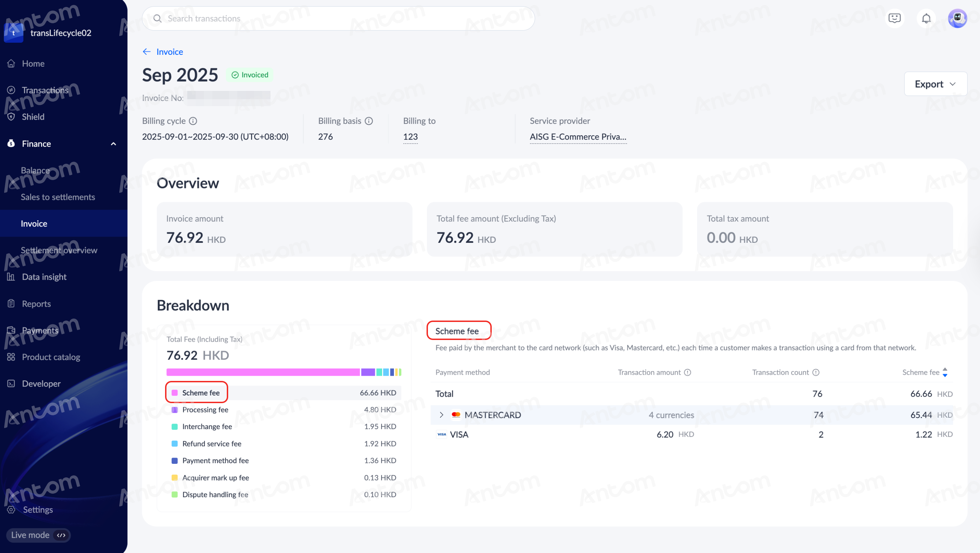Click the Billing to value 123
Image resolution: width=980 pixels, height=553 pixels.
tap(410, 137)
